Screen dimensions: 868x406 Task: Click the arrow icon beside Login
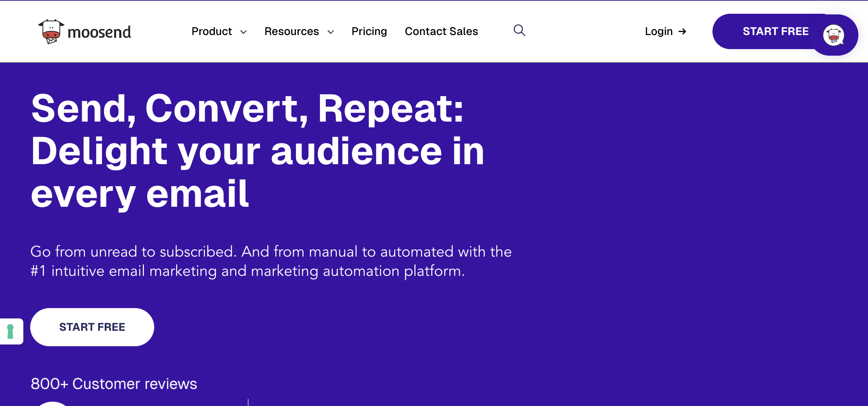tap(682, 32)
